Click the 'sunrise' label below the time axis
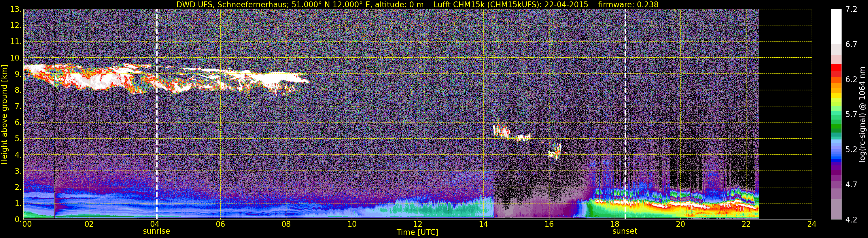The height and width of the screenshot is (238, 868). (156, 231)
